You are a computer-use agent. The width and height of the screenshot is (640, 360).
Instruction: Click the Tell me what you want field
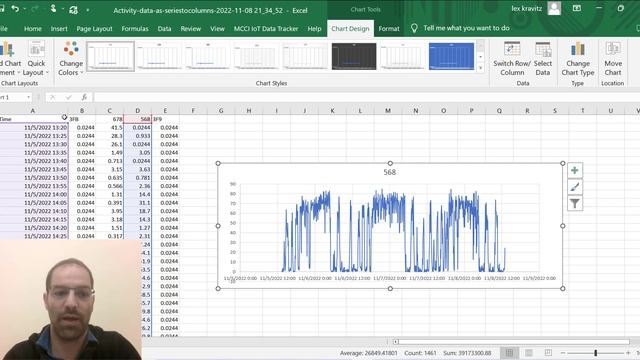pyautogui.click(x=466, y=28)
